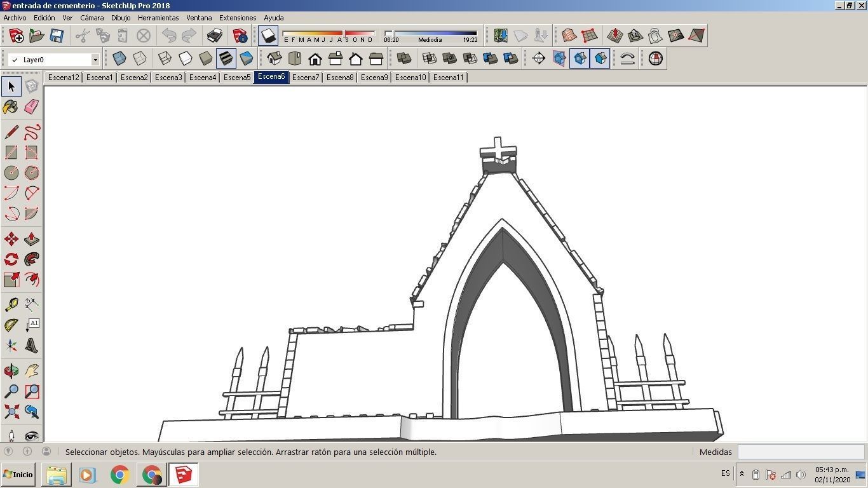Select the Eraser tool
The image size is (868, 488).
(32, 106)
